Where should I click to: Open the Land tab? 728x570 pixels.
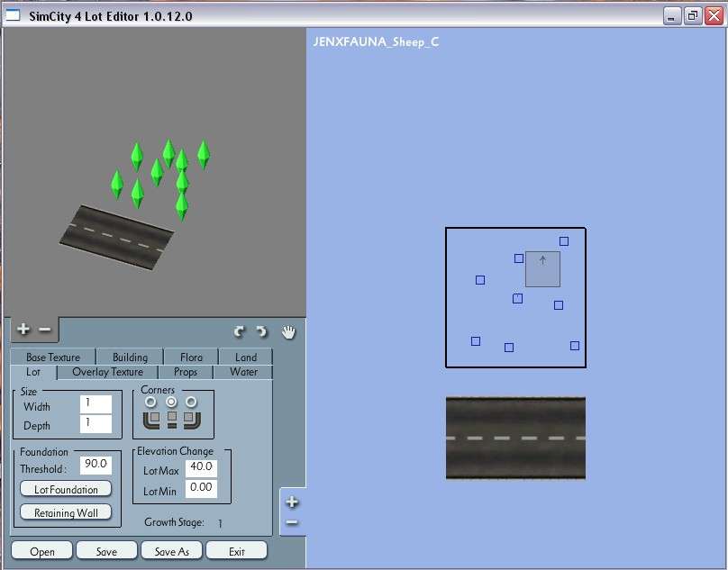pos(246,357)
